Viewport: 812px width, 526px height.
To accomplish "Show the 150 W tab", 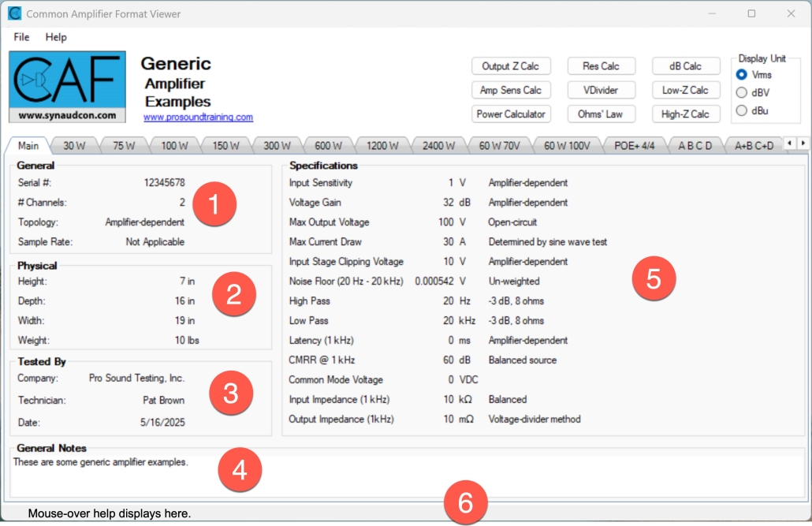I will 225,146.
